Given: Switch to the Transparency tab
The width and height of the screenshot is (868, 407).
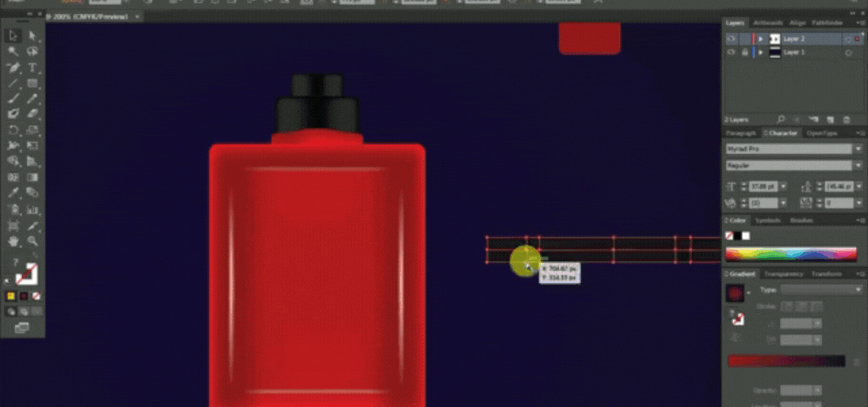Looking at the screenshot, I should tap(783, 274).
